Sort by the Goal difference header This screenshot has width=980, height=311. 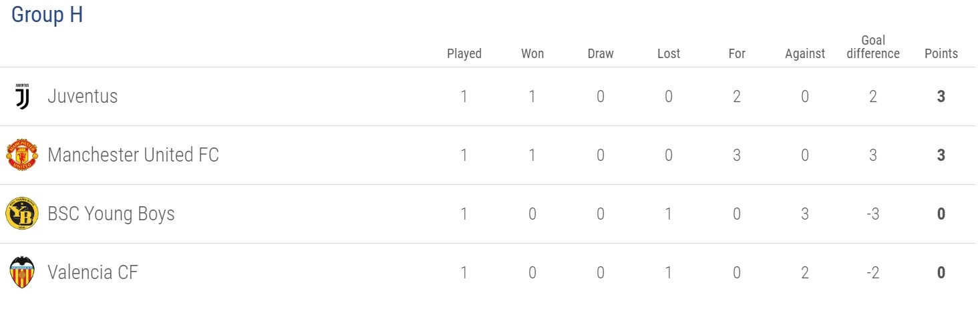tap(873, 47)
